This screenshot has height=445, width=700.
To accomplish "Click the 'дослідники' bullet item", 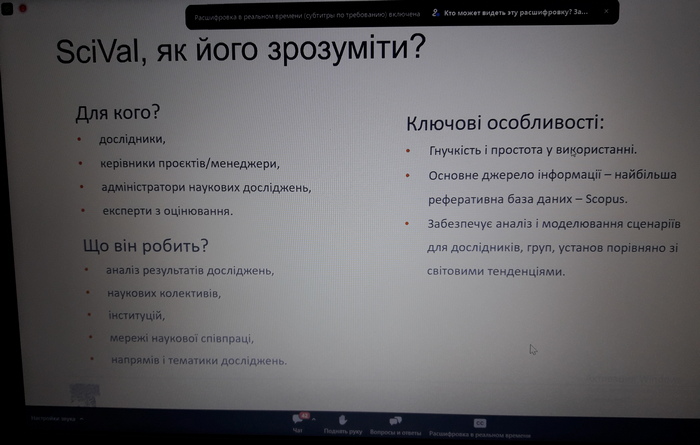I will (132, 139).
